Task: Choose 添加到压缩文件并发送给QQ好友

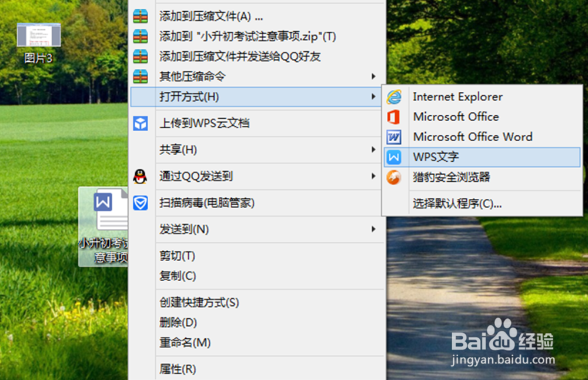Action: [258, 56]
